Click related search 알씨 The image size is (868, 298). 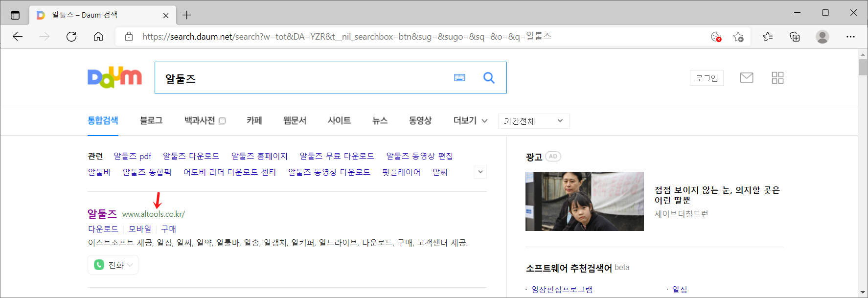point(440,172)
